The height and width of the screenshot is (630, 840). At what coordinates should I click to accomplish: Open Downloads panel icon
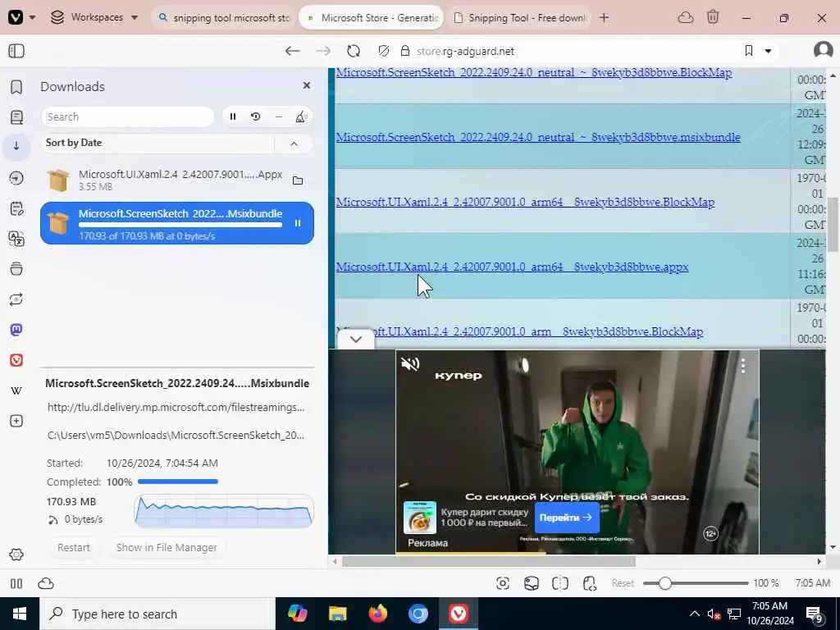click(x=16, y=146)
